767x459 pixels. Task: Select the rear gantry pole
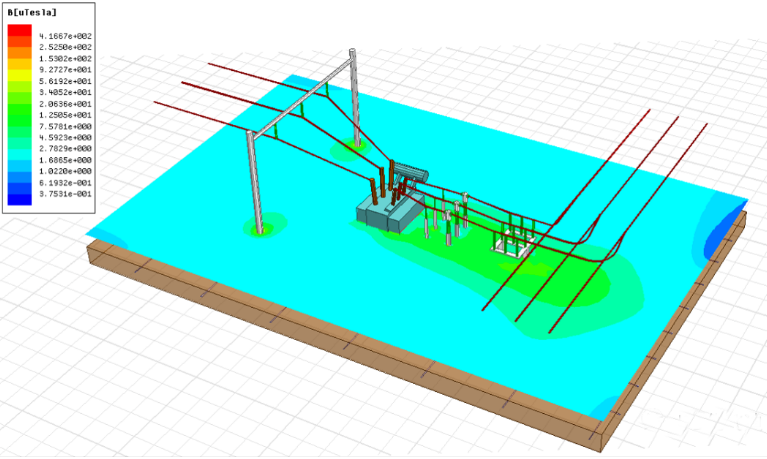click(355, 98)
